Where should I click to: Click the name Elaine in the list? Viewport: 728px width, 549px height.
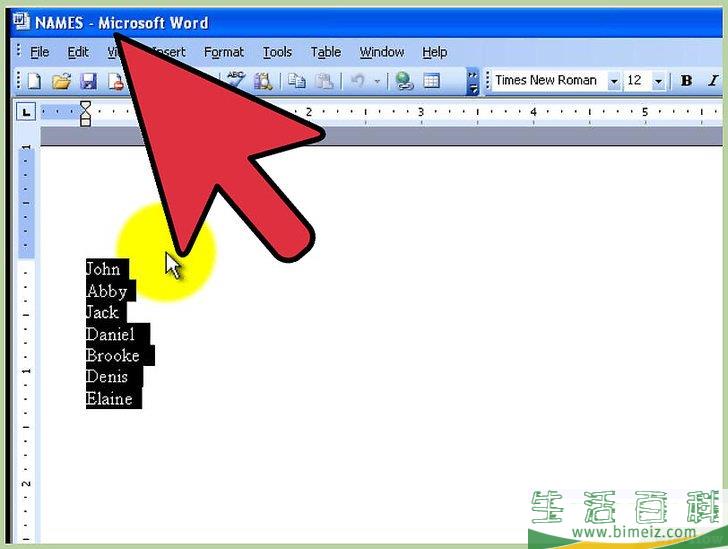[109, 399]
